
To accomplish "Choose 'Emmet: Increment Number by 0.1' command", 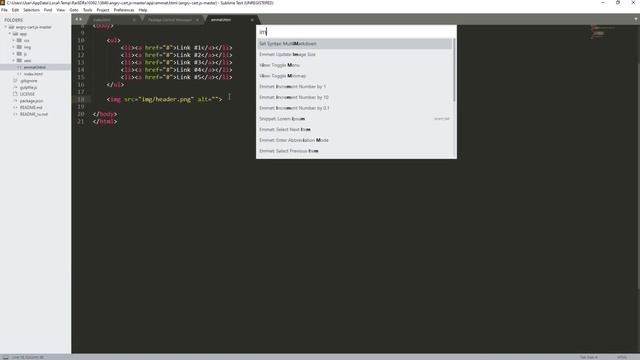I will pos(354,108).
